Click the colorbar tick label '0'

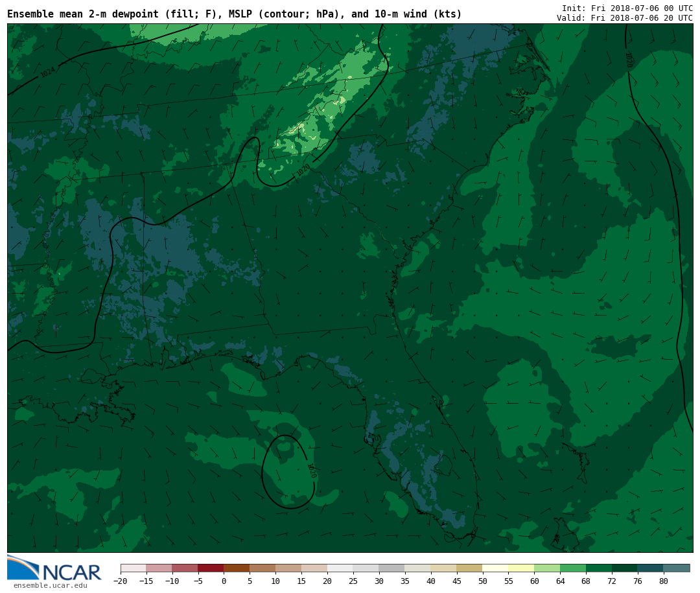(224, 581)
